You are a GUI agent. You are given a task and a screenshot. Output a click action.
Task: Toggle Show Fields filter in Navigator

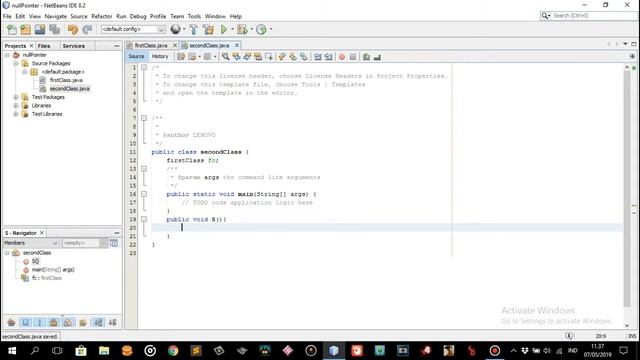[26, 322]
